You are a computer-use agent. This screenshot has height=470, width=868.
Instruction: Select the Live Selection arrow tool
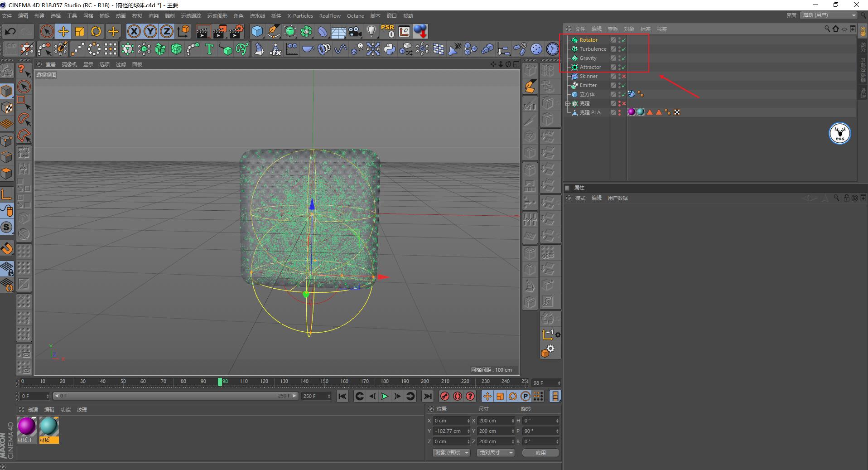tap(47, 31)
